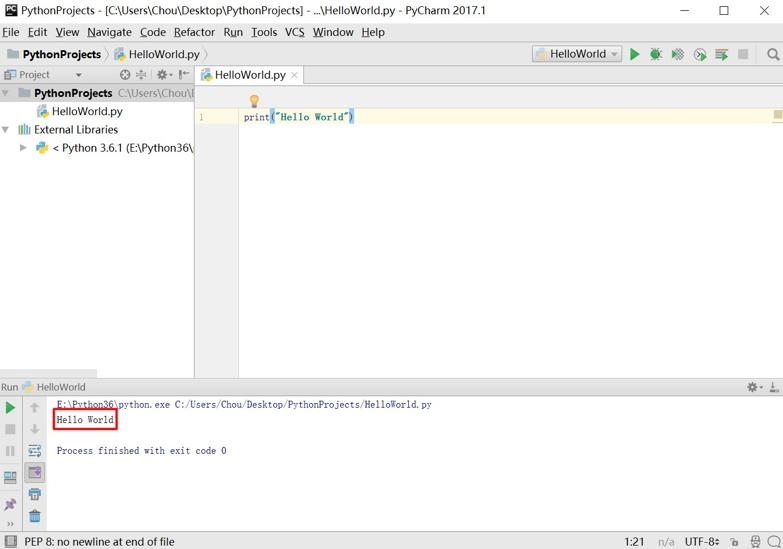The width and height of the screenshot is (783, 549).
Task: Open the Code menu
Action: (x=153, y=32)
